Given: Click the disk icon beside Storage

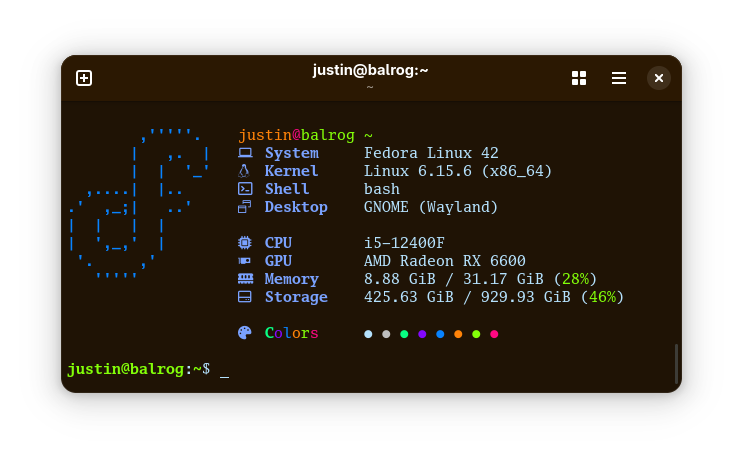Looking at the screenshot, I should pos(245,297).
